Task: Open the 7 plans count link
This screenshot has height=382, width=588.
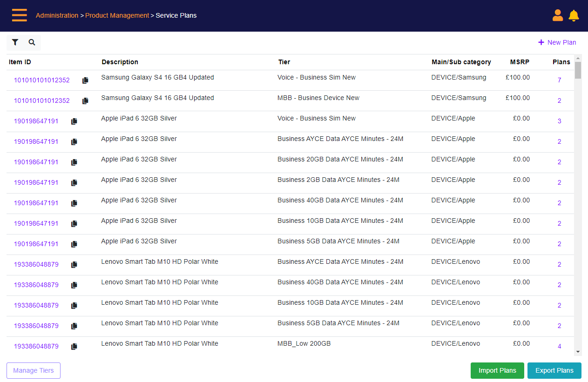Action: 560,80
